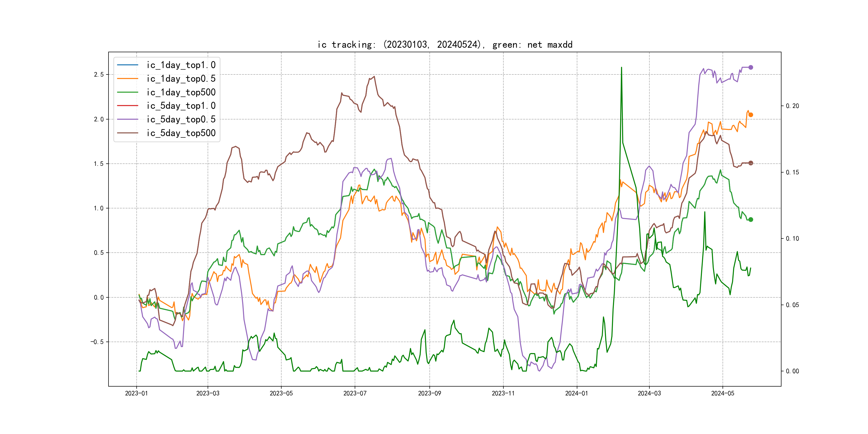The height and width of the screenshot is (434, 868).
Task: Click red line swatch in legend
Action: (x=127, y=106)
